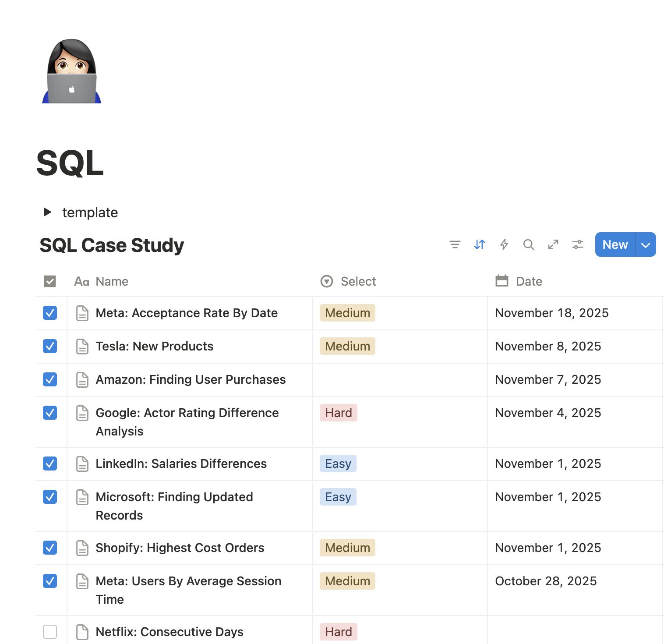
Task: Open search within the SQL Case Study database
Action: 529,244
